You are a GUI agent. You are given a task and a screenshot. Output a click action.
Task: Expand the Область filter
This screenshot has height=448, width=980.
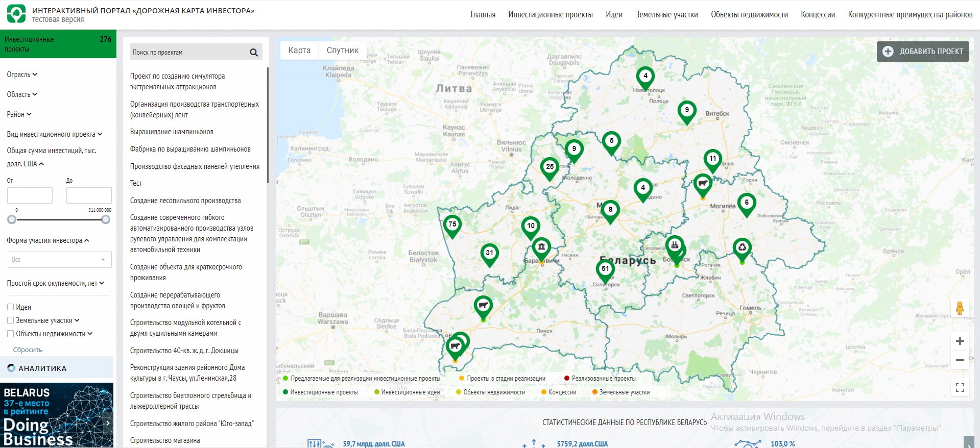pyautogui.click(x=22, y=94)
